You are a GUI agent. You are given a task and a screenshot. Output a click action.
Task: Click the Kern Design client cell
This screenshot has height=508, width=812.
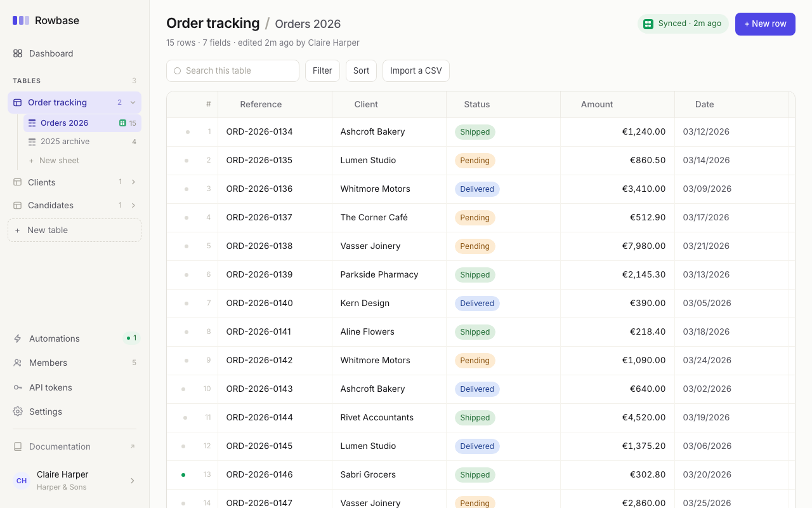390,304
